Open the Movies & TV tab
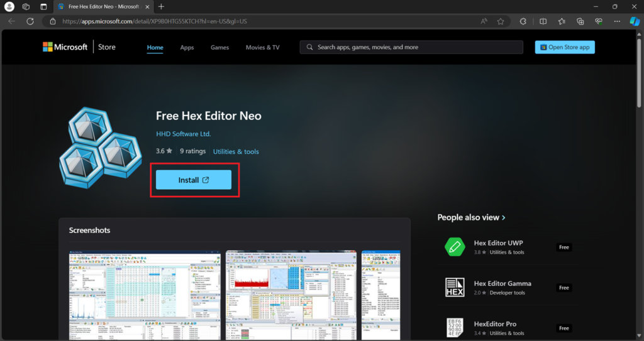The image size is (644, 341). (x=262, y=47)
